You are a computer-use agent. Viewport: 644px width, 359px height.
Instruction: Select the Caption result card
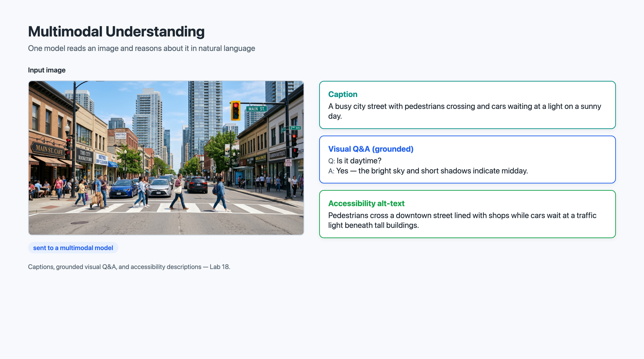point(467,105)
